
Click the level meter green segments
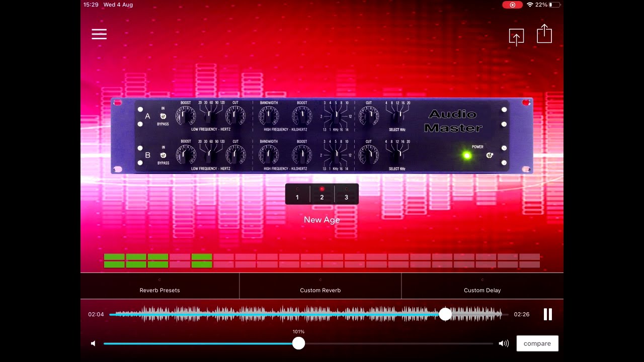[158, 260]
